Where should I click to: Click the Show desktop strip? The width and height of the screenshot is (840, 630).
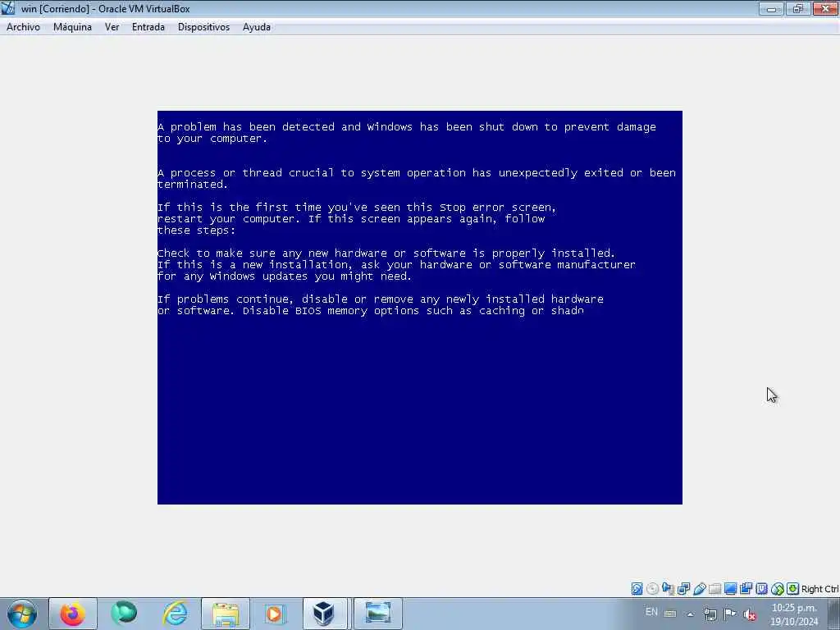click(x=833, y=614)
